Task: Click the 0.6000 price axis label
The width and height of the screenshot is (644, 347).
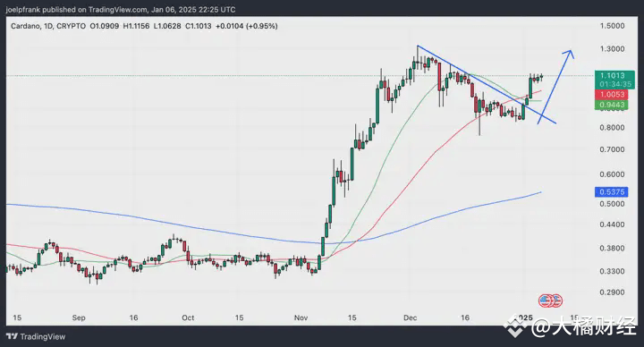Action: (612, 174)
